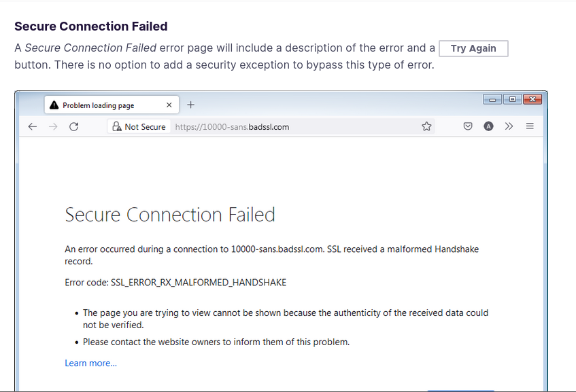Click the Not Secure padlock icon

tap(117, 126)
